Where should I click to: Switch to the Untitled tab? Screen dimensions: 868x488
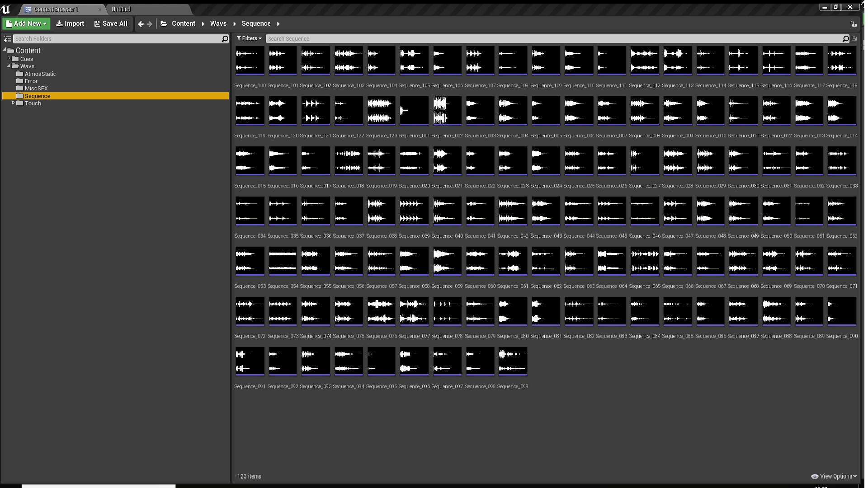click(121, 9)
